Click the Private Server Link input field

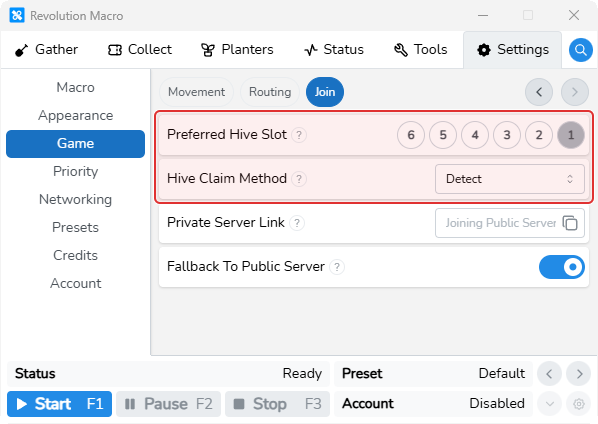coord(510,223)
